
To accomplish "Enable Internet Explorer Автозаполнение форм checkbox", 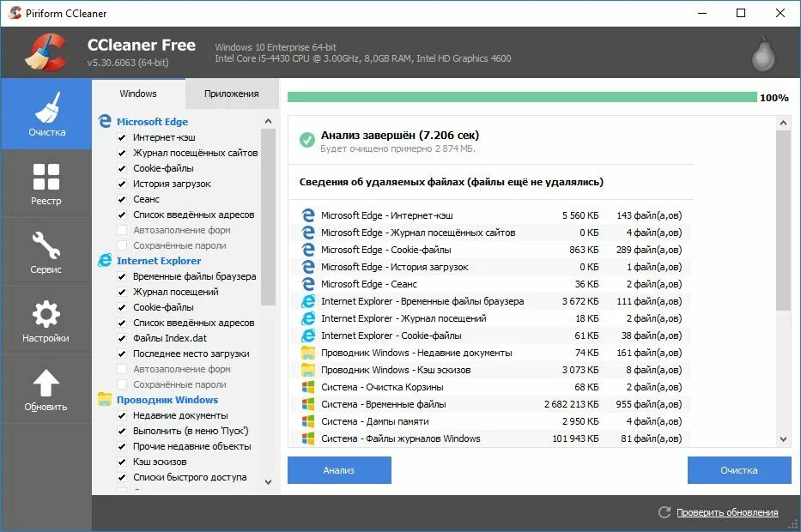I will click(x=122, y=369).
